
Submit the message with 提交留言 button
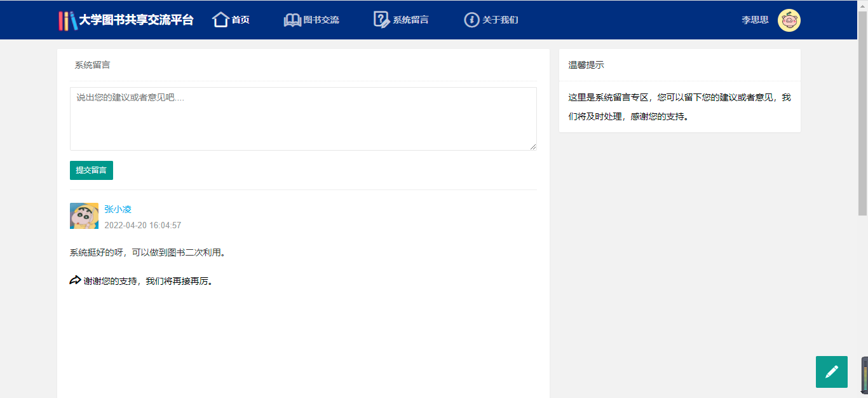point(92,170)
